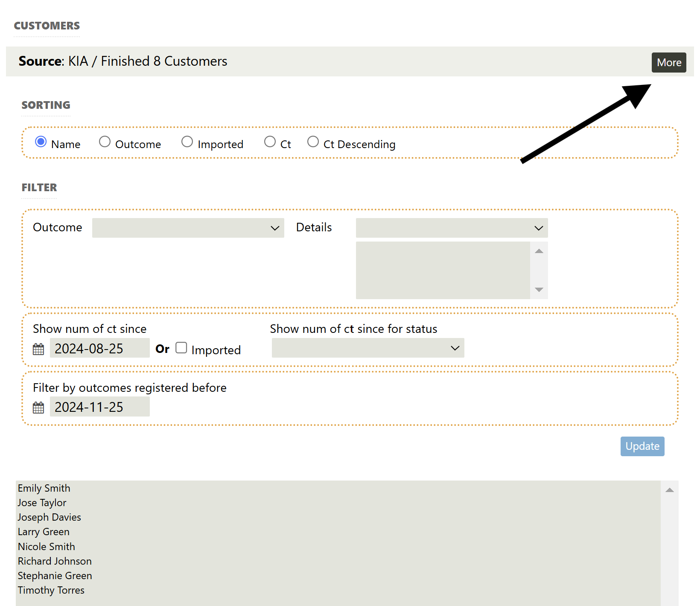
Task: Select Richard Johnson in customer list
Action: coord(55,561)
